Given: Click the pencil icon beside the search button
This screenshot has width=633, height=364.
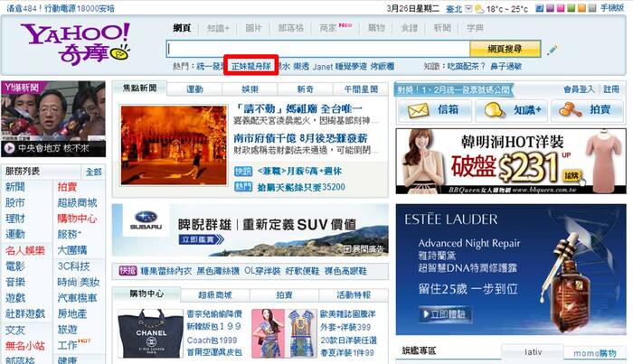Looking at the screenshot, I should pyautogui.click(x=552, y=51).
